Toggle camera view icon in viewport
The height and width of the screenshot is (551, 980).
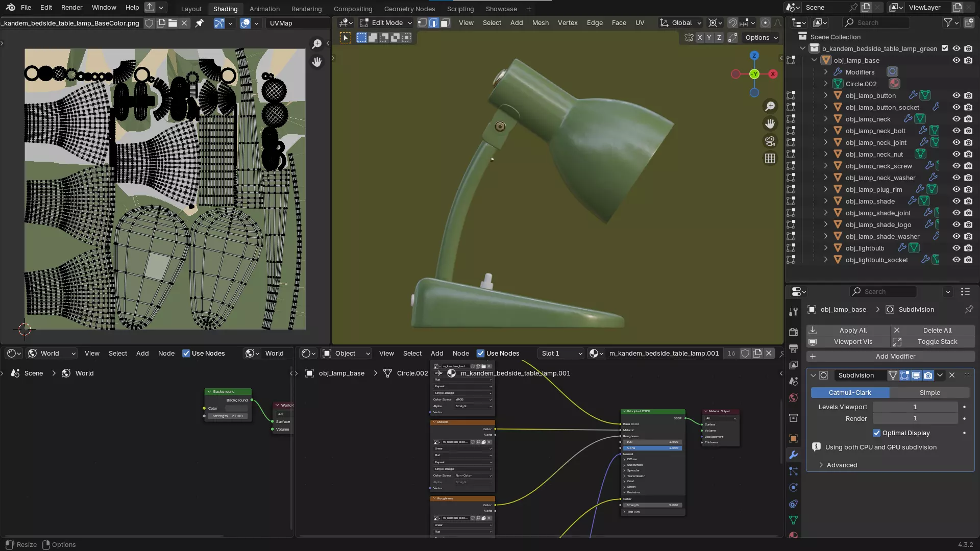[x=770, y=141]
